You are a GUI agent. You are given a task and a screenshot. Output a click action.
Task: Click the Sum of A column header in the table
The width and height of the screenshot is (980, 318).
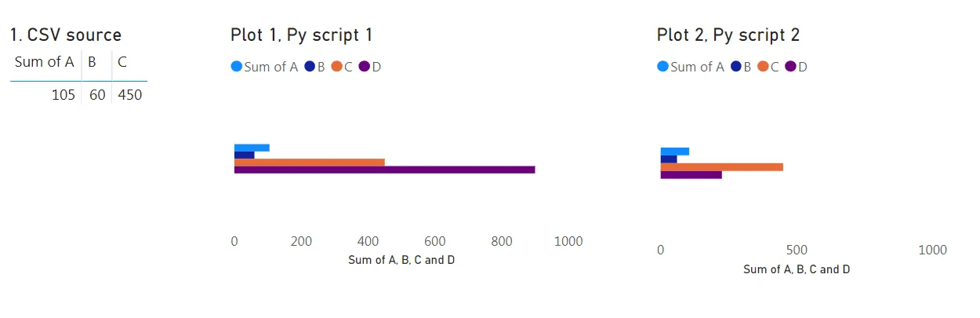pyautogui.click(x=45, y=62)
